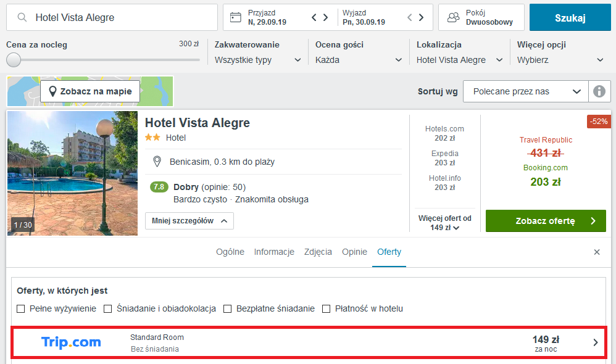Click the Szukaj search button

click(x=570, y=18)
